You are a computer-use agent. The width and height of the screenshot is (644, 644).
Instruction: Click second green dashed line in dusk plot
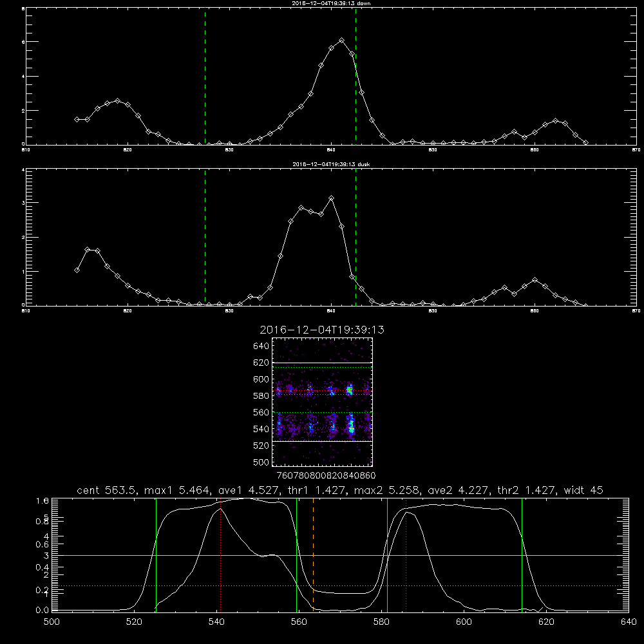(x=355, y=238)
